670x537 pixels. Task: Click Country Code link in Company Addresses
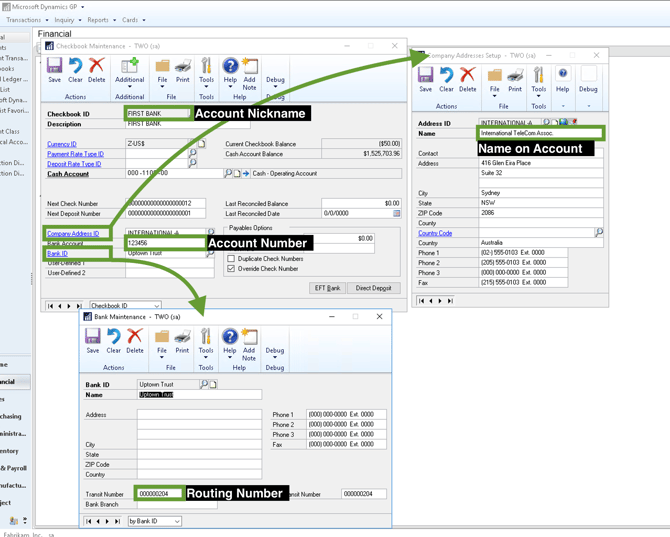(435, 233)
